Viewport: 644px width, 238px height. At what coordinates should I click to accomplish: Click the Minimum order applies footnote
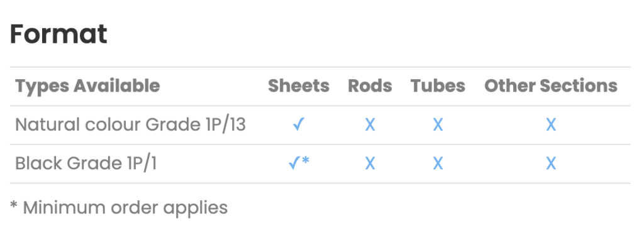(119, 207)
